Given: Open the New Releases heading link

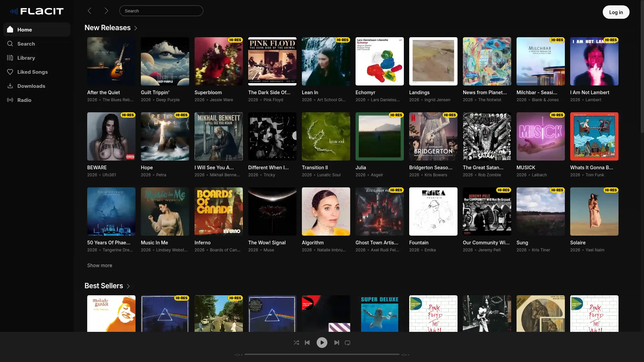Looking at the screenshot, I should pos(107,28).
